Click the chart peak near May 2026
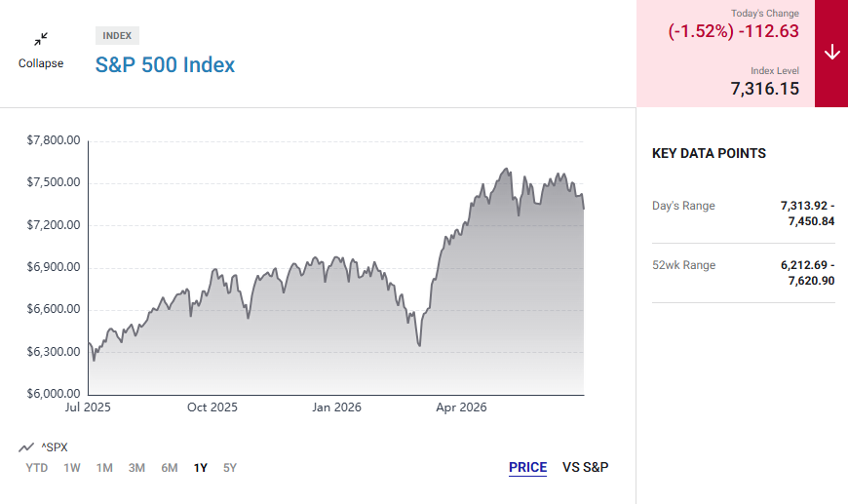 click(507, 170)
